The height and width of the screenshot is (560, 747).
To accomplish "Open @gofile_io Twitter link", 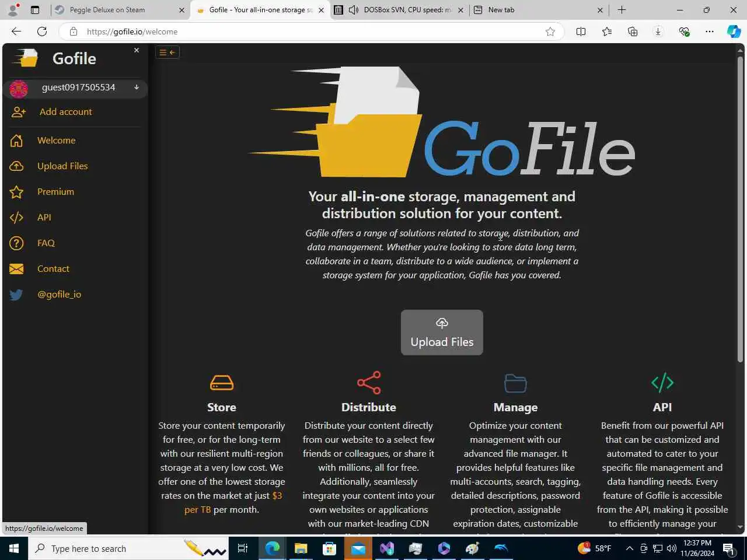I will pos(60,295).
